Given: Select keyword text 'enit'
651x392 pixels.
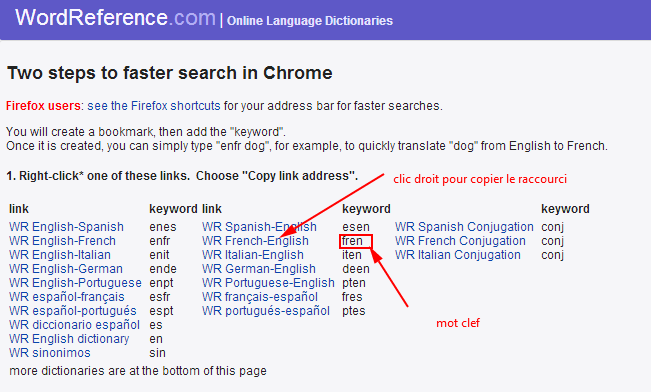Looking at the screenshot, I should coord(159,255).
